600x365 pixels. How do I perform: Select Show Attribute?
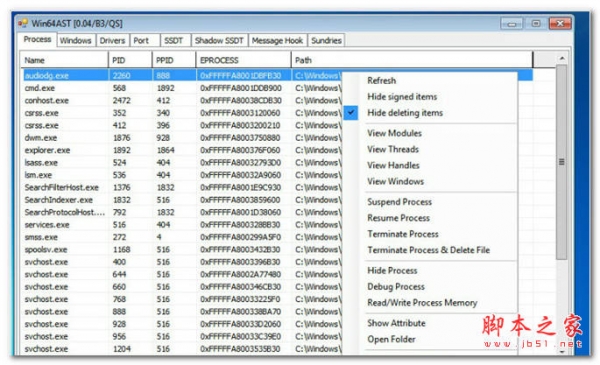tap(396, 323)
